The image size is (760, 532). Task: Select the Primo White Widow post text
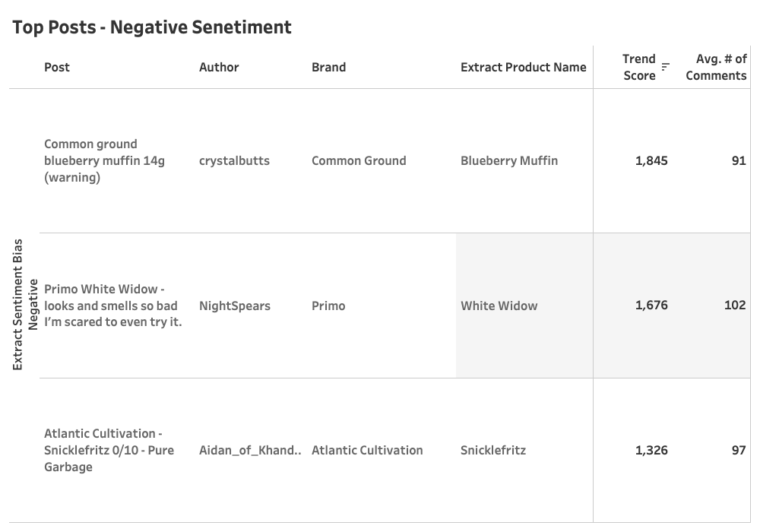(113, 306)
